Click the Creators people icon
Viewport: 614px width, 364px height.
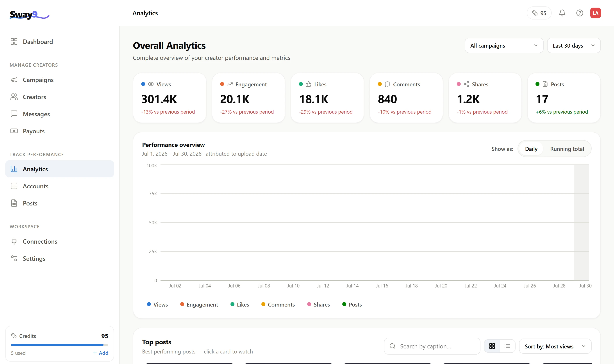(x=14, y=97)
